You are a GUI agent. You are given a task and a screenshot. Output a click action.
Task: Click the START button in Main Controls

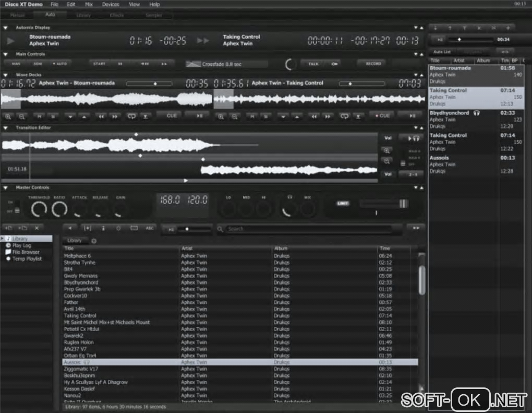click(x=100, y=64)
